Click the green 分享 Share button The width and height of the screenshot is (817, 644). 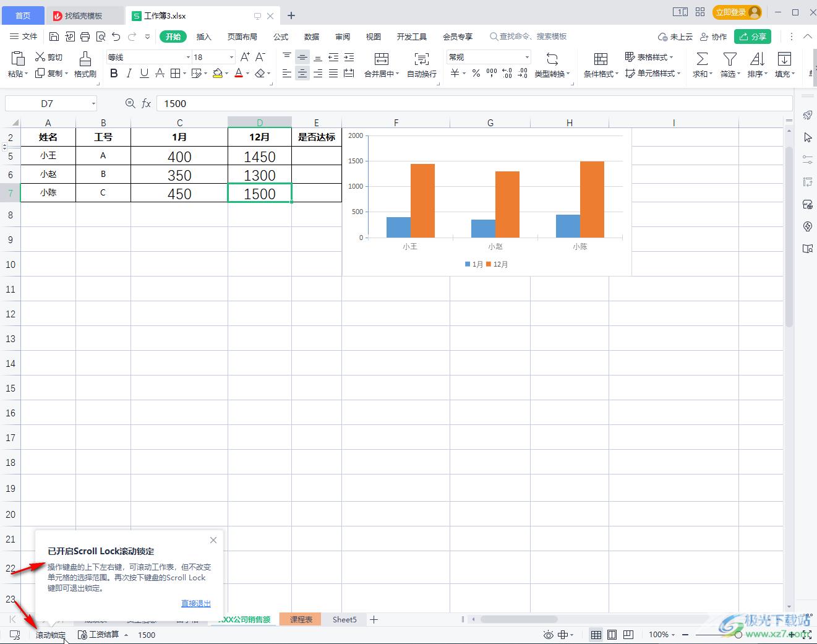click(x=753, y=36)
